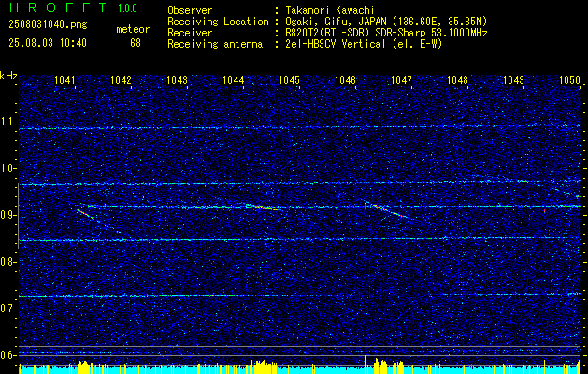Click observer name Takanori Kawachi
The image size is (588, 374).
tap(330, 10)
